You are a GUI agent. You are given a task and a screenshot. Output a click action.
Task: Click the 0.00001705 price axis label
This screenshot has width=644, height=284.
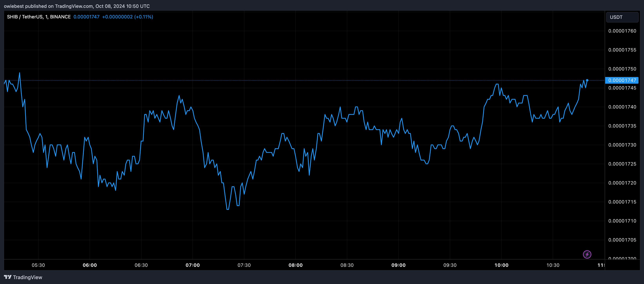tap(622, 240)
